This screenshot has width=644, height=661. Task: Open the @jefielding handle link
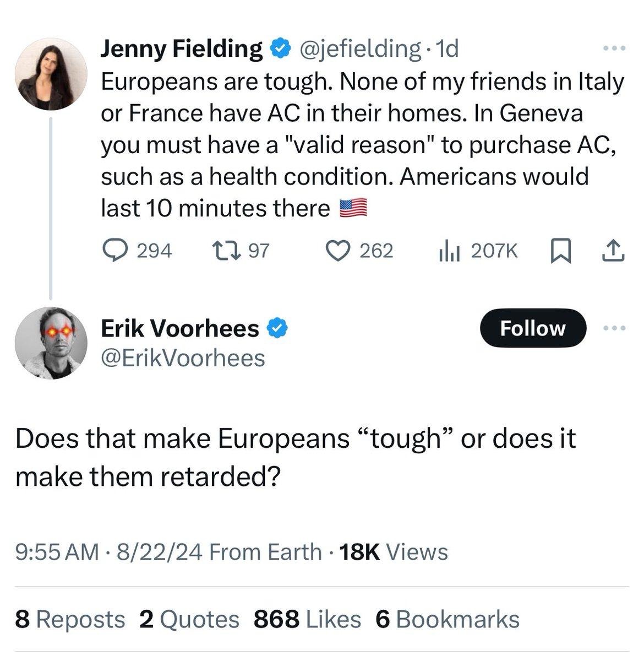tap(359, 50)
